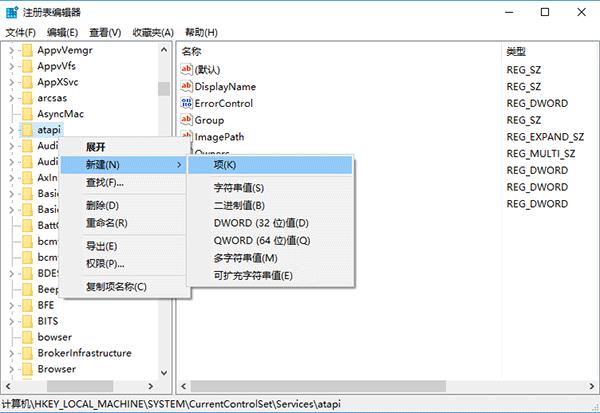Click the DisplayName string value icon
This screenshot has width=600, height=413.
186,87
